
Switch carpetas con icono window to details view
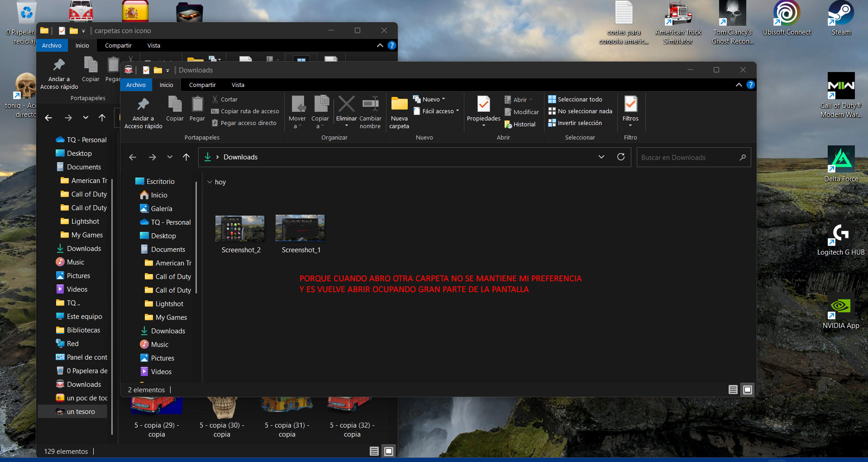[374, 451]
